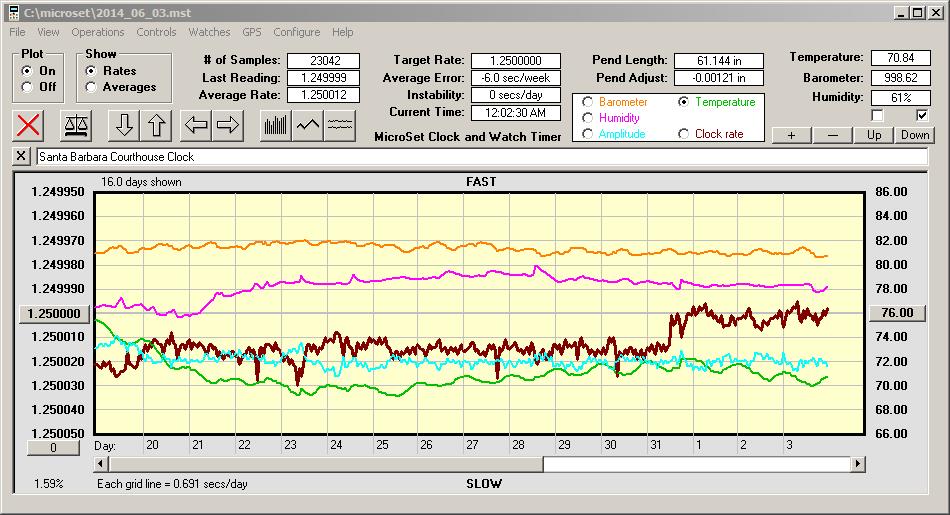Select the Barometer radio option
Viewport: 950px width, 515px height.
(587, 102)
